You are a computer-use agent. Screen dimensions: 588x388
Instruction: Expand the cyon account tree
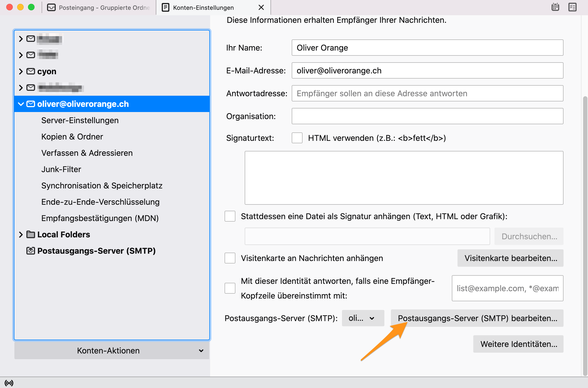(x=21, y=71)
